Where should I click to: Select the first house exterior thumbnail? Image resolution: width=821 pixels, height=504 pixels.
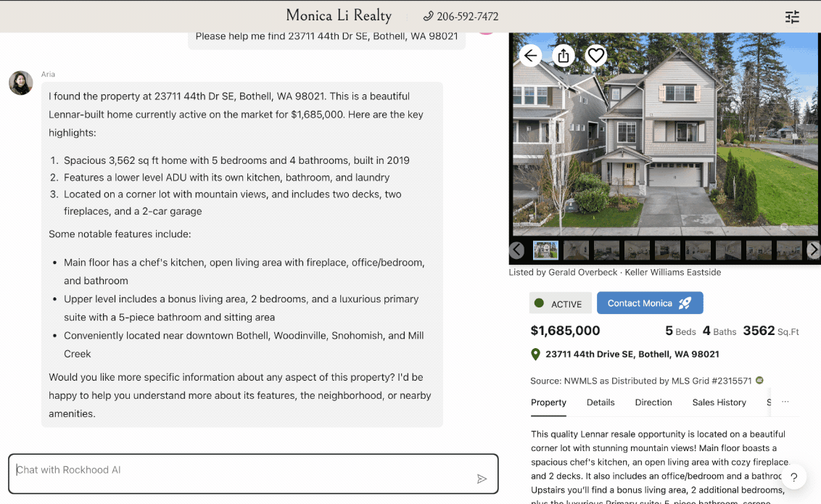[545, 250]
